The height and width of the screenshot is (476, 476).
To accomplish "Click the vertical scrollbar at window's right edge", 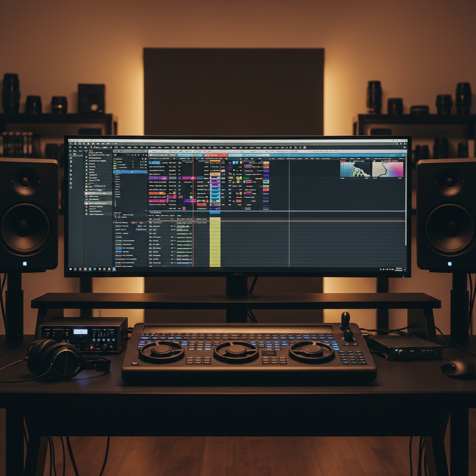I will tap(406, 201).
